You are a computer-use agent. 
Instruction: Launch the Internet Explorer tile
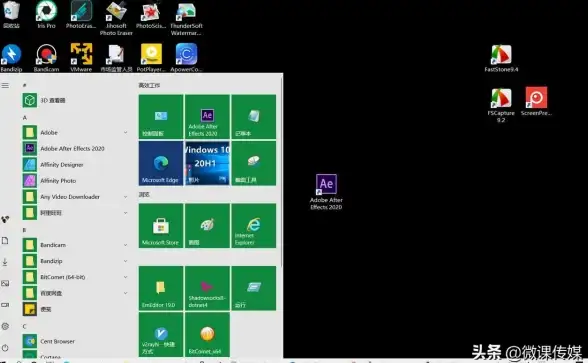[x=254, y=226]
